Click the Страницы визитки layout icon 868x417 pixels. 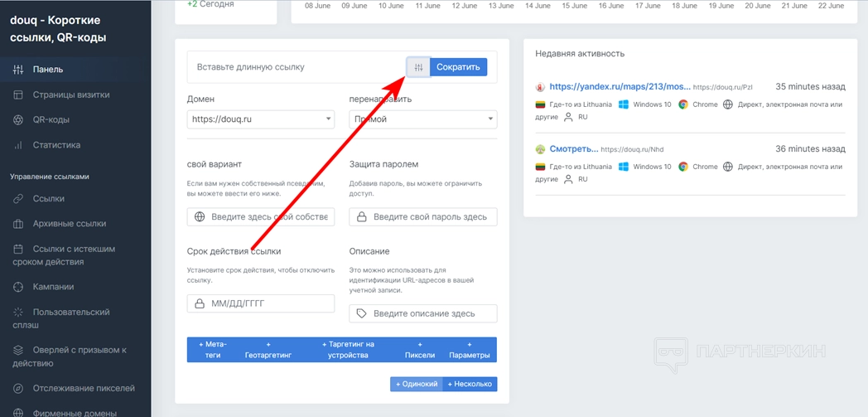click(x=18, y=95)
